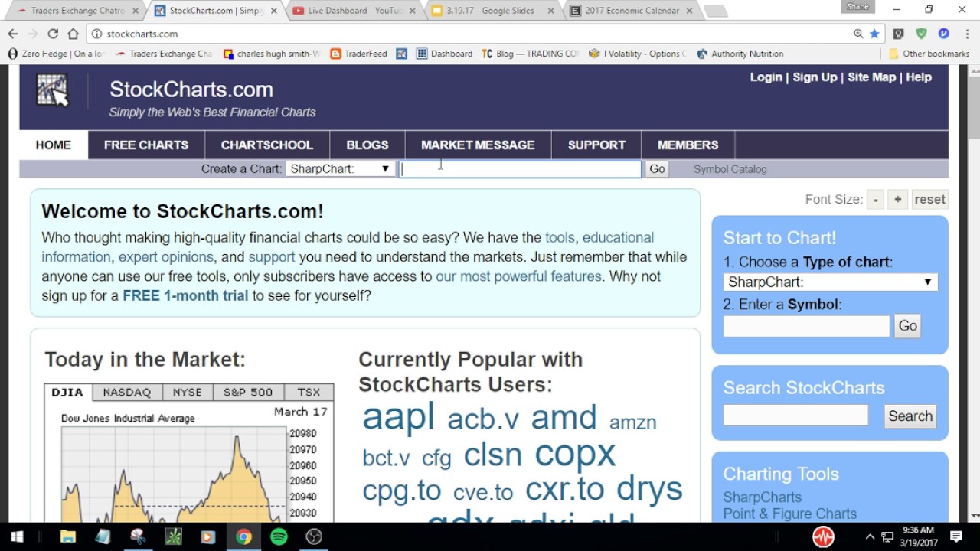Click the FREE 1-month trial link
This screenshot has width=980, height=551.
[x=185, y=295]
